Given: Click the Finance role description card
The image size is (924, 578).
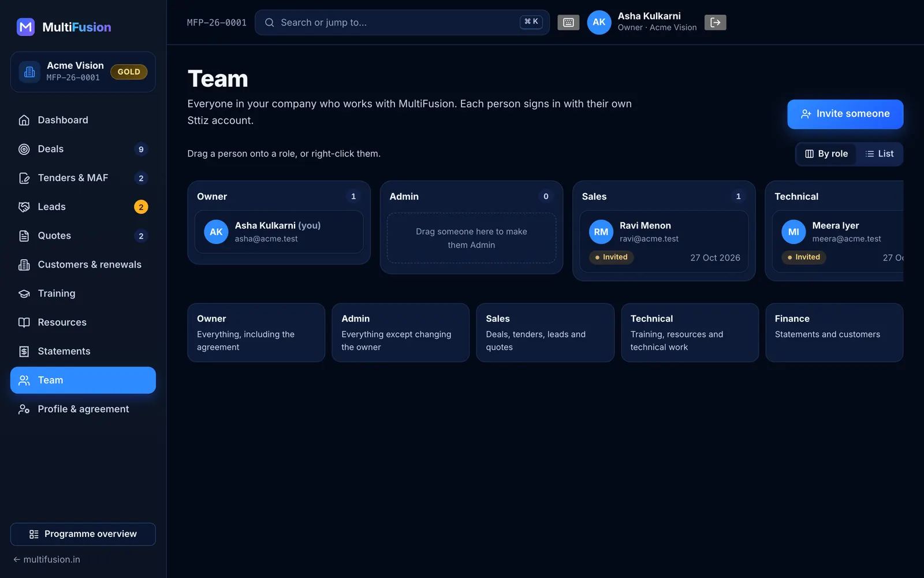Looking at the screenshot, I should [834, 333].
